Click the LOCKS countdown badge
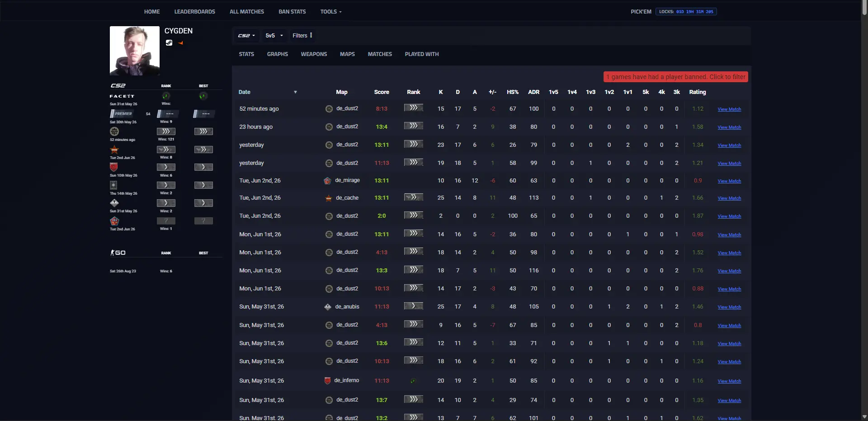868x421 pixels. point(686,12)
